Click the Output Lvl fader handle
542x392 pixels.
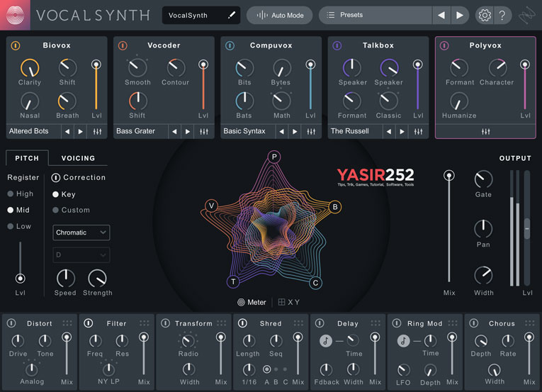click(x=527, y=228)
